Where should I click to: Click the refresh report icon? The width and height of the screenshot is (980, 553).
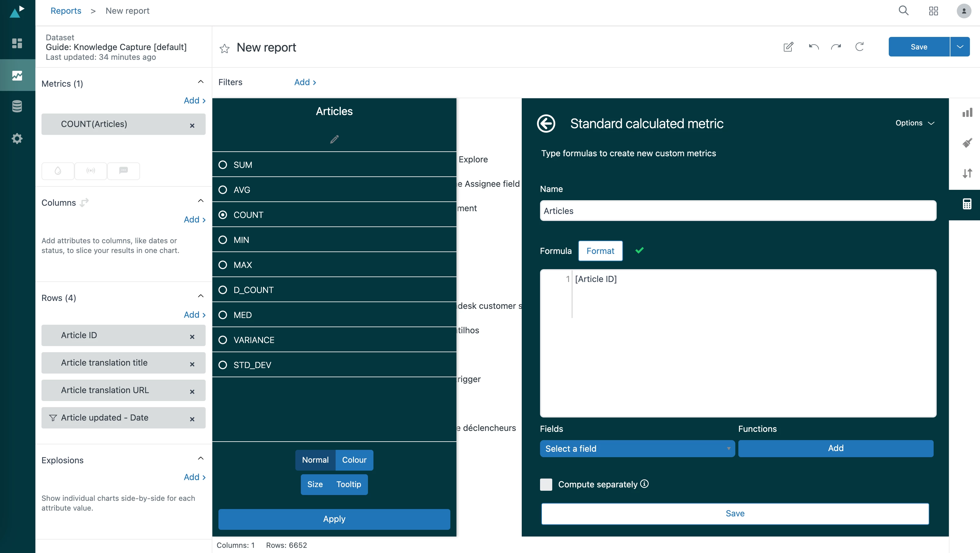coord(859,47)
